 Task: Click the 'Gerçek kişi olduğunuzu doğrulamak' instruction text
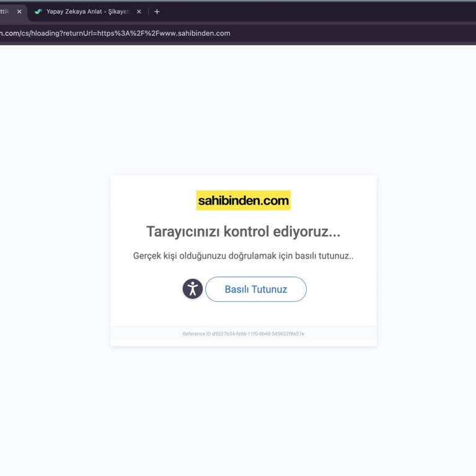[243, 256]
